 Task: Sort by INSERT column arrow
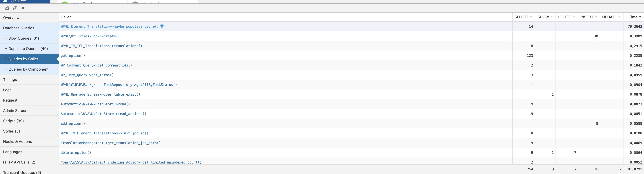click(596, 17)
